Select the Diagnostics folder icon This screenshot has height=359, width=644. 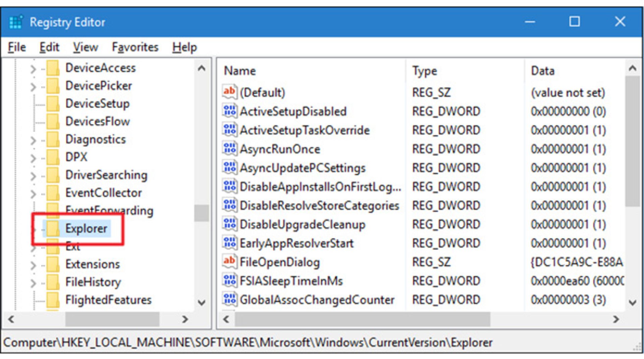pos(53,139)
